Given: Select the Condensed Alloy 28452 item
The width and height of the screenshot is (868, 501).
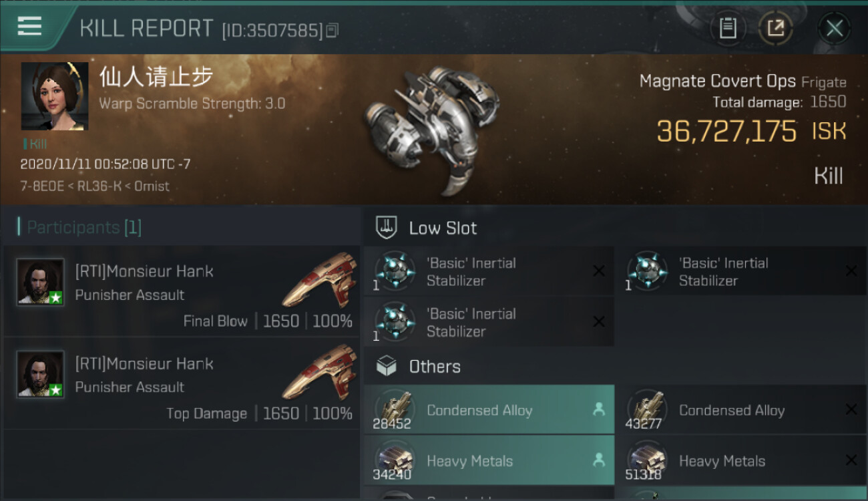Looking at the screenshot, I should (489, 410).
